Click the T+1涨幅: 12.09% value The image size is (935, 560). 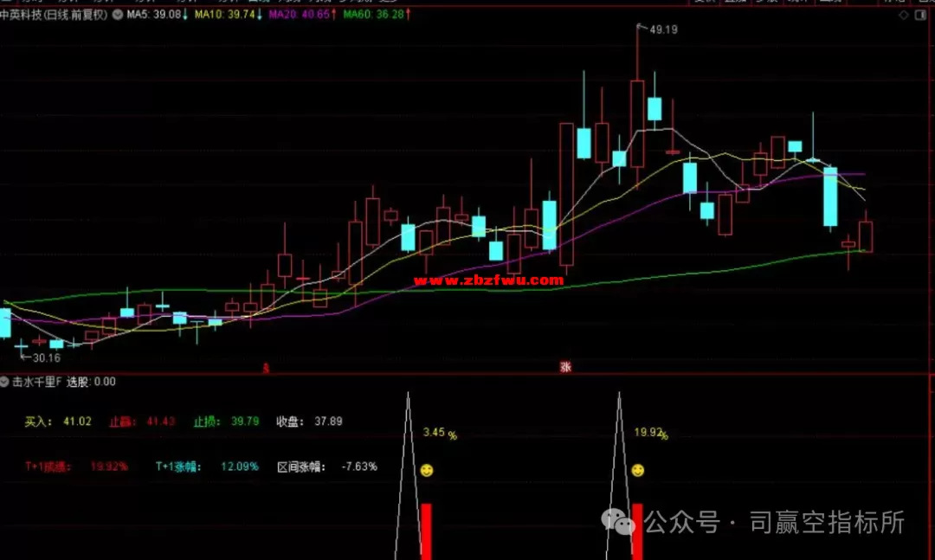pos(207,467)
